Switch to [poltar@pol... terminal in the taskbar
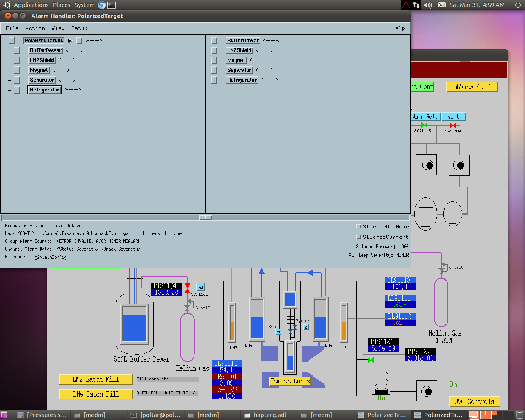Image resolution: width=525 pixels, height=420 pixels. pos(155,415)
